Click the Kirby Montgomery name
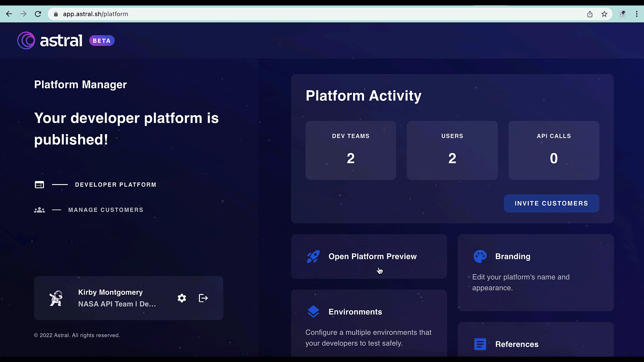The height and width of the screenshot is (362, 644). coord(110,292)
